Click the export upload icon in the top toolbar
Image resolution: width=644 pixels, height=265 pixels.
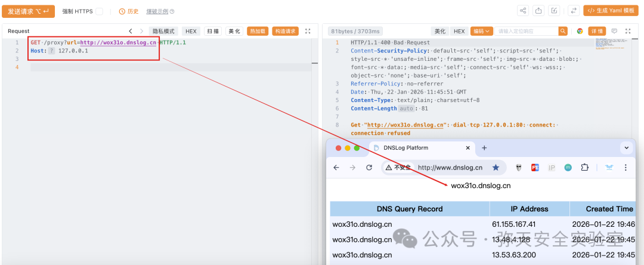pos(538,11)
